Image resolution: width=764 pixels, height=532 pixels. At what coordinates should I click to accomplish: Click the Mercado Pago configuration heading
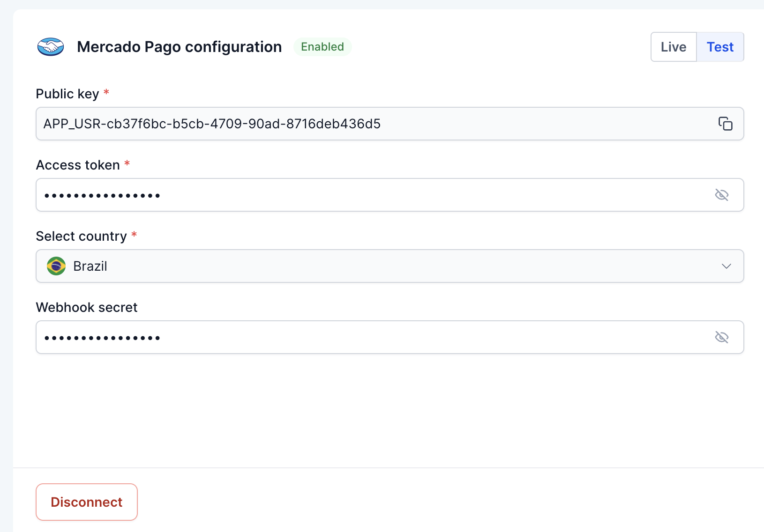click(x=180, y=47)
